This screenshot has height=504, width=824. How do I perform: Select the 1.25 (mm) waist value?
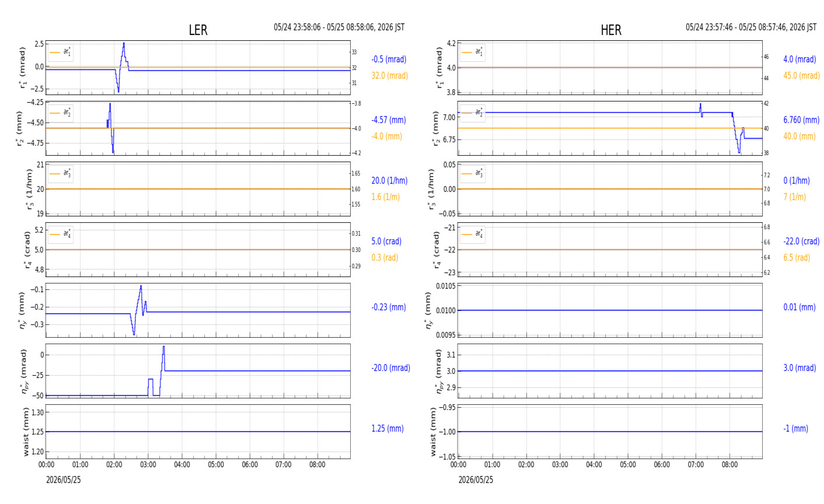click(387, 429)
